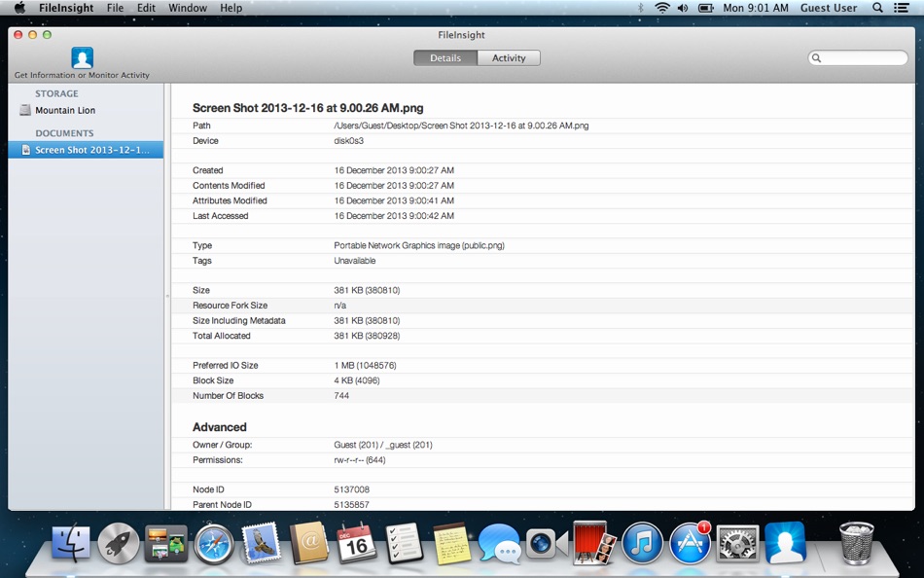Image resolution: width=924 pixels, height=578 pixels.
Task: Click the toolbar search field
Action: [x=858, y=57]
